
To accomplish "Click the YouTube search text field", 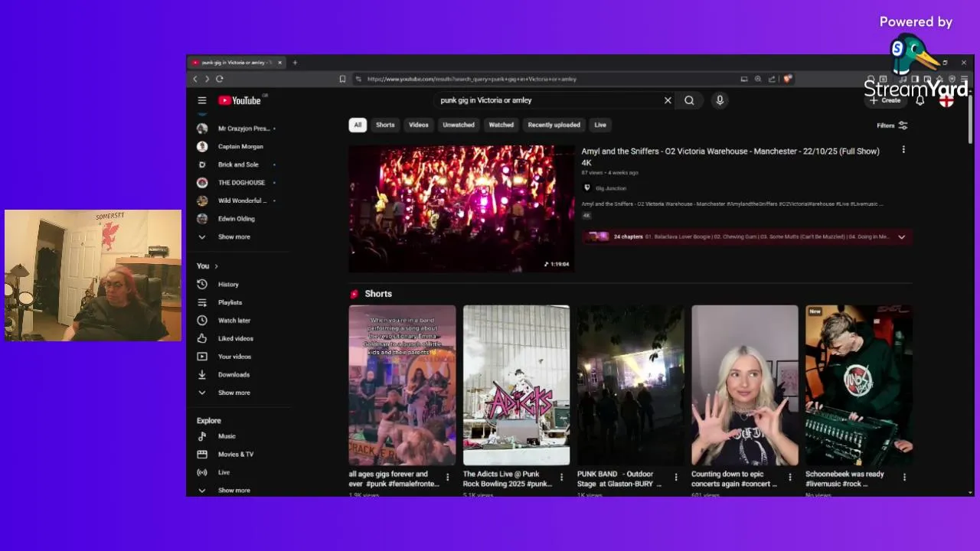I will [x=547, y=100].
